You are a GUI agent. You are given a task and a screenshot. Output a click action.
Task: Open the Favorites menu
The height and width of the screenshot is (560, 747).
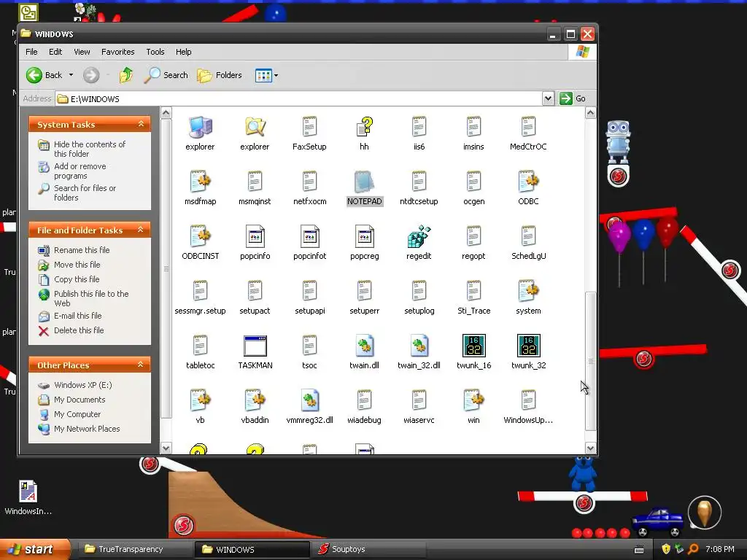[x=117, y=52]
